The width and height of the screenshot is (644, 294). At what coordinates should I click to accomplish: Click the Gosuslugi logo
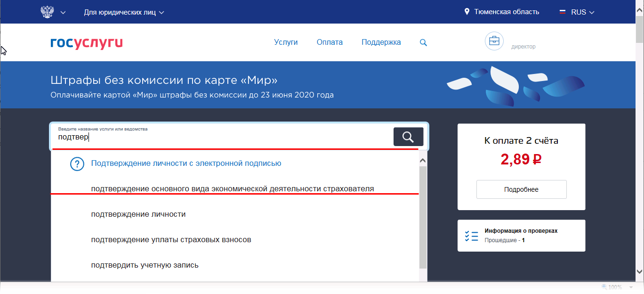(x=87, y=42)
